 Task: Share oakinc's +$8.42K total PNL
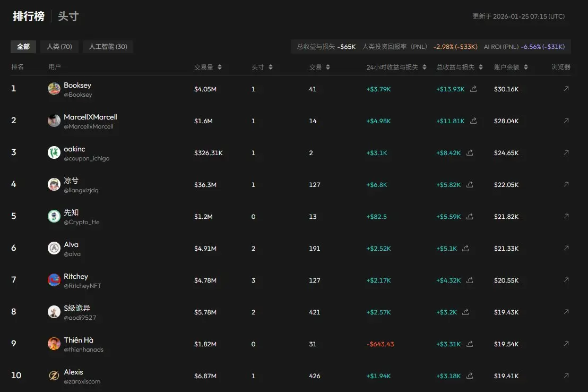click(x=470, y=152)
